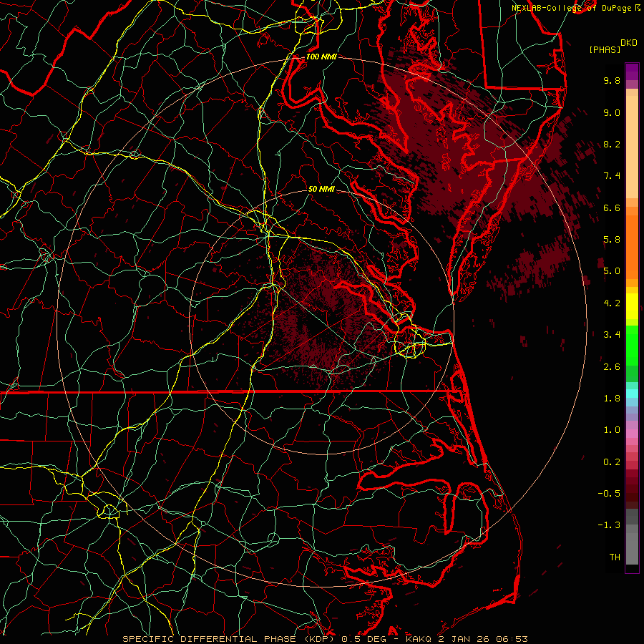Pick the purple top segment of color scale
Viewport: 644px width, 644px height.
632,72
